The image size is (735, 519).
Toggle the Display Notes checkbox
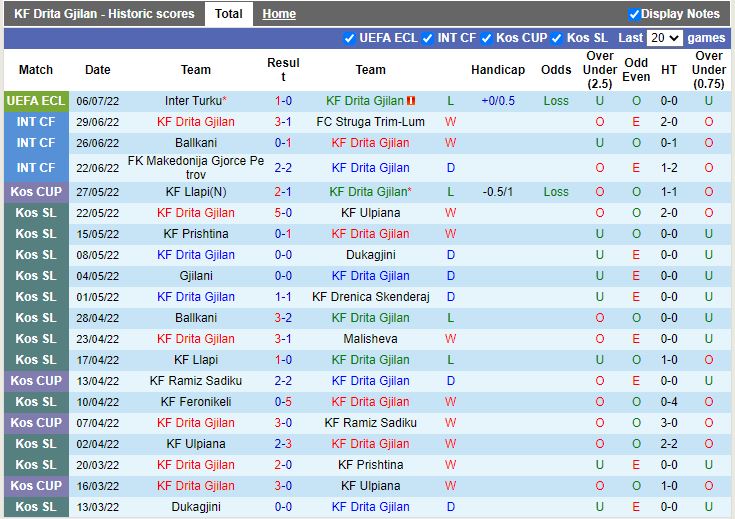634,14
